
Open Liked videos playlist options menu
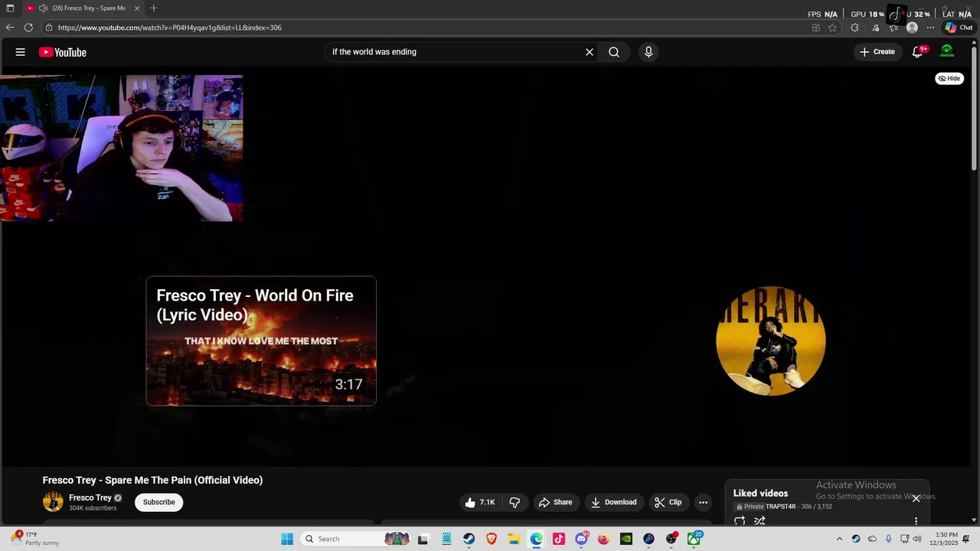click(x=916, y=521)
